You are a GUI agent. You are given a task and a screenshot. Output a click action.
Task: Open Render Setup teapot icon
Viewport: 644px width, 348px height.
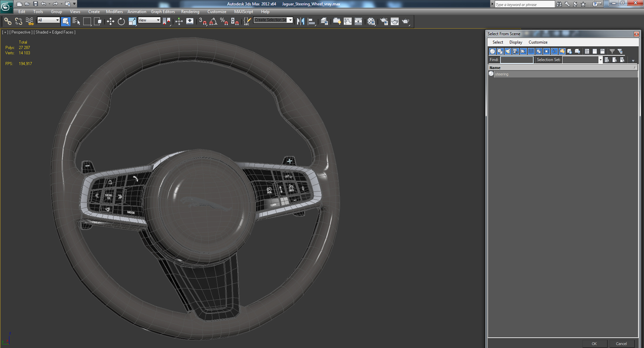coord(384,21)
